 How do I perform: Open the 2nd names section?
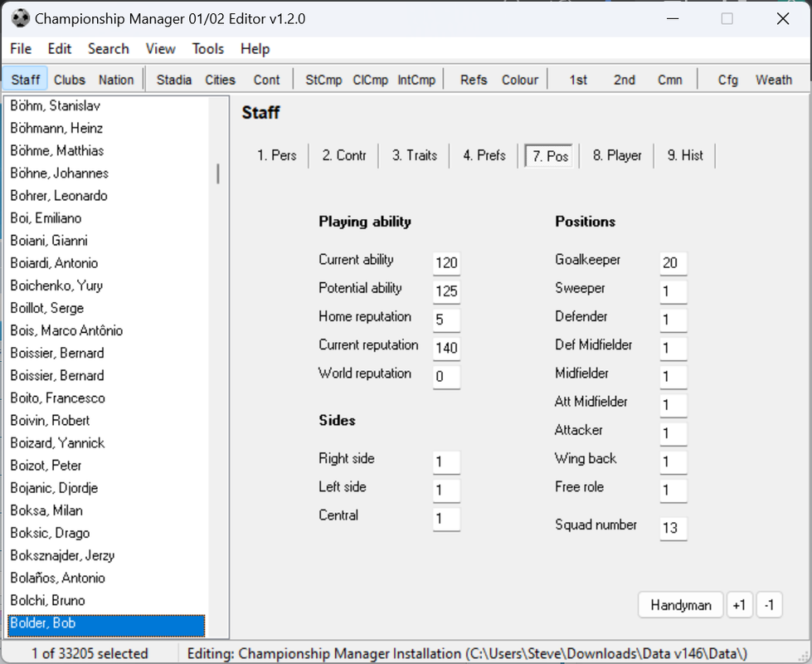pos(625,80)
